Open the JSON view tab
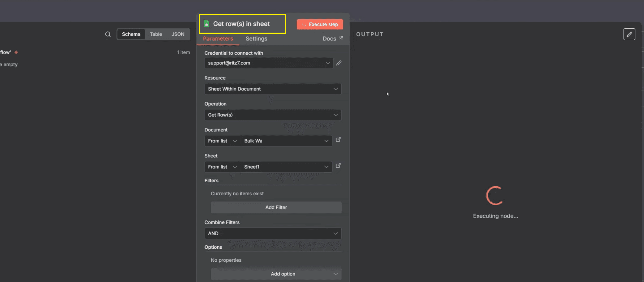Image resolution: width=644 pixels, height=282 pixels. [178, 34]
